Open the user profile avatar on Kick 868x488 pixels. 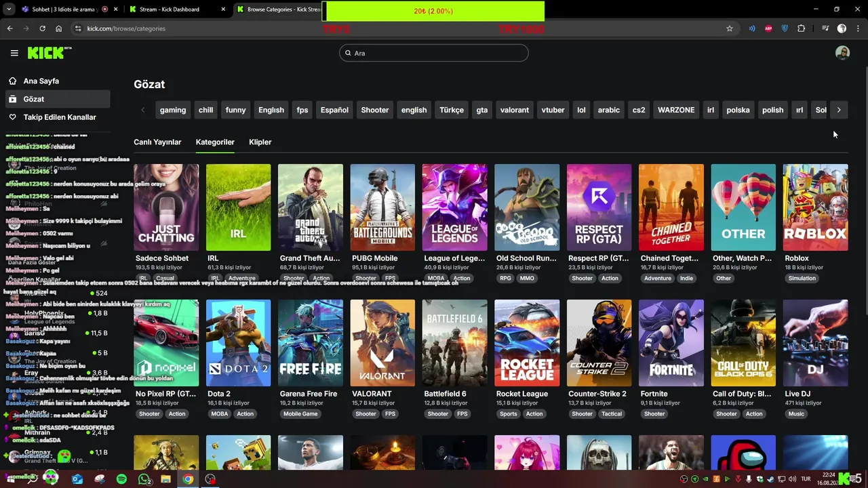pos(842,53)
